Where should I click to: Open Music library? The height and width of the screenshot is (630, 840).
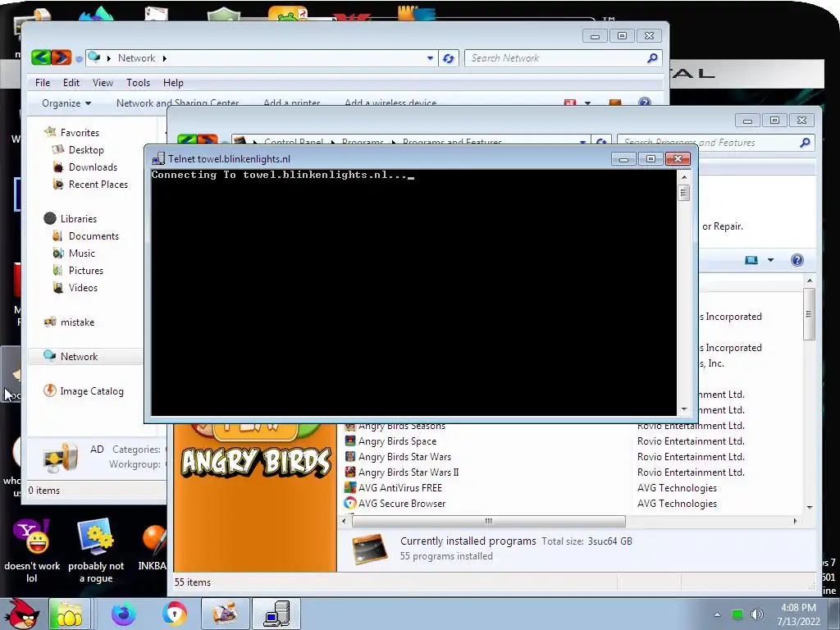[81, 253]
